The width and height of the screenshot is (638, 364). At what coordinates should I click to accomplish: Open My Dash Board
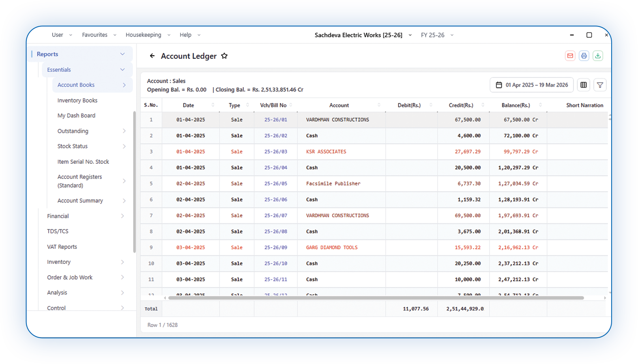tap(76, 116)
